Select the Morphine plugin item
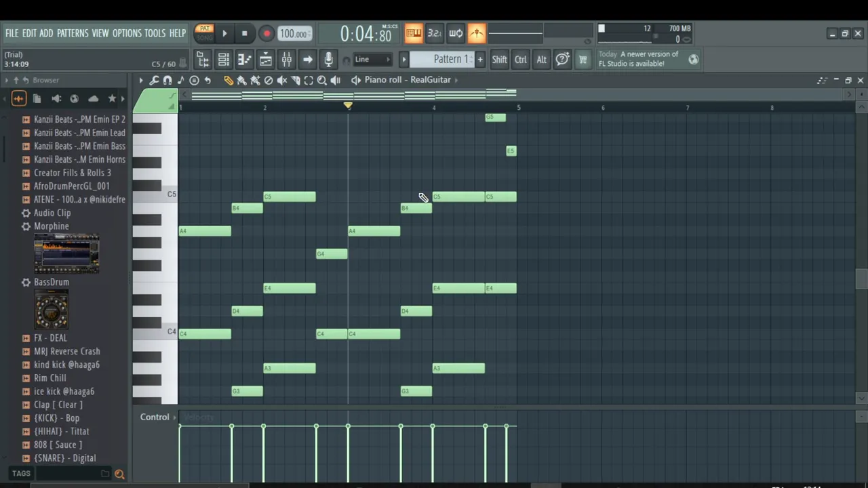 tap(52, 226)
